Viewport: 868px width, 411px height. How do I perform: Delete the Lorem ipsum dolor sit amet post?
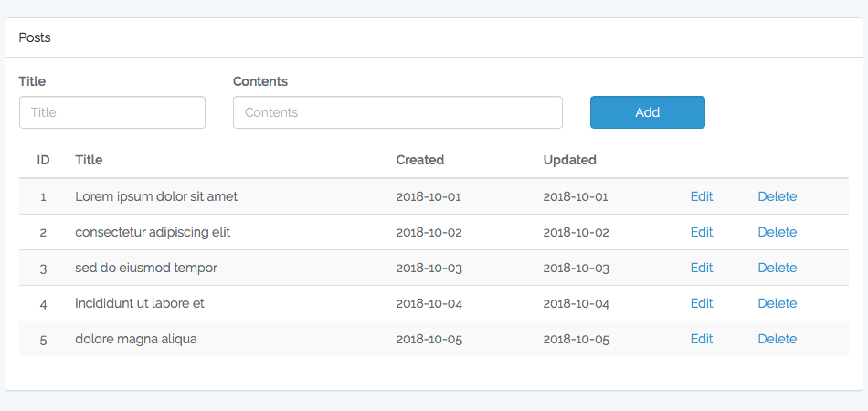pos(777,196)
